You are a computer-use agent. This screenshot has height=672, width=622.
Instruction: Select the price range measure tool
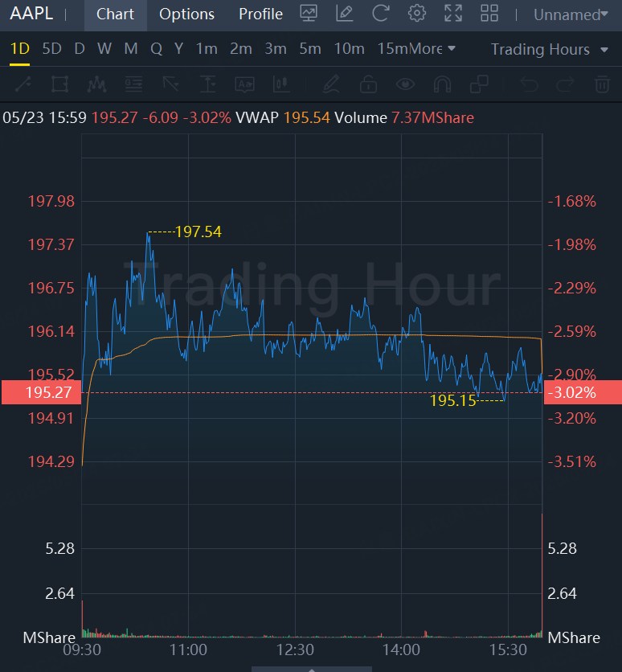click(208, 84)
